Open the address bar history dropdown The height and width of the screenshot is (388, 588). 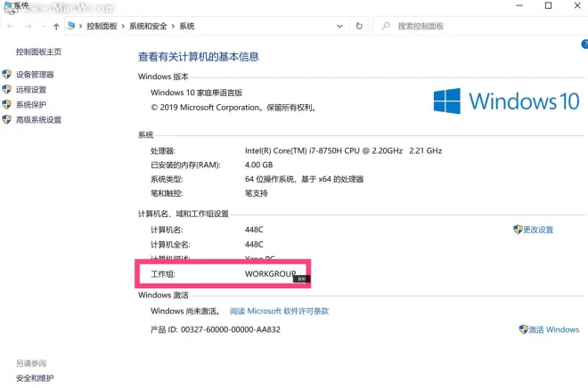pos(339,26)
